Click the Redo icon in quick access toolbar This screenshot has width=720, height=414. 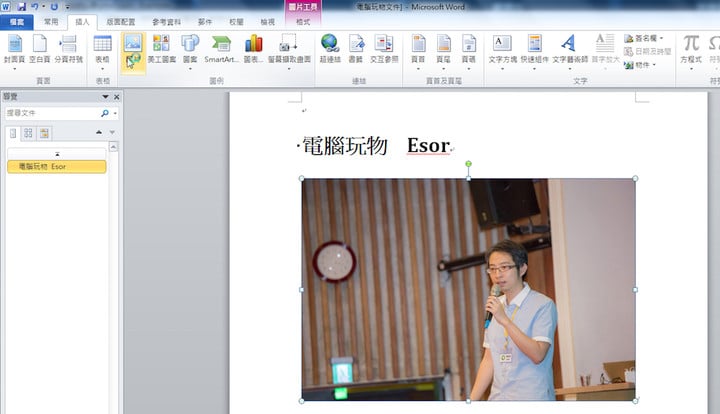[54, 6]
